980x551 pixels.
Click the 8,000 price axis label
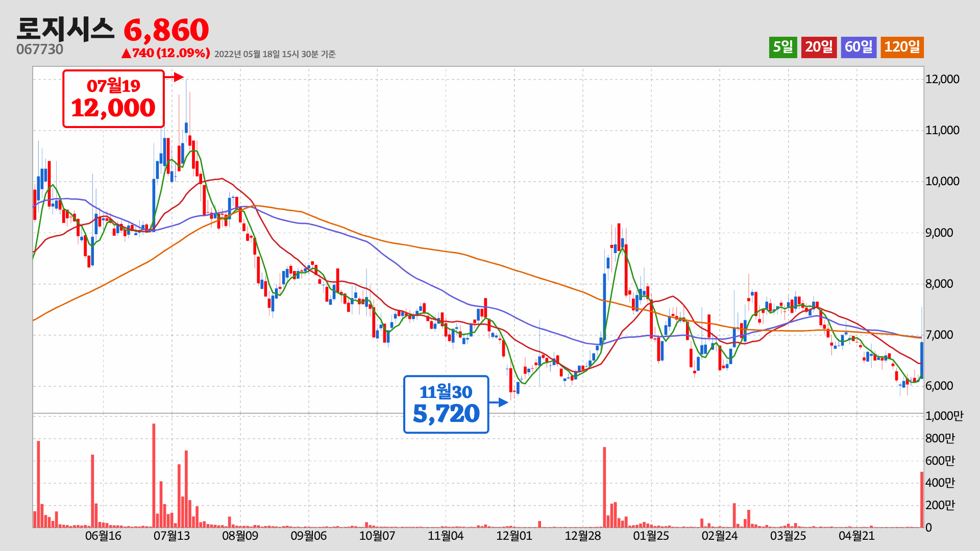click(x=939, y=284)
